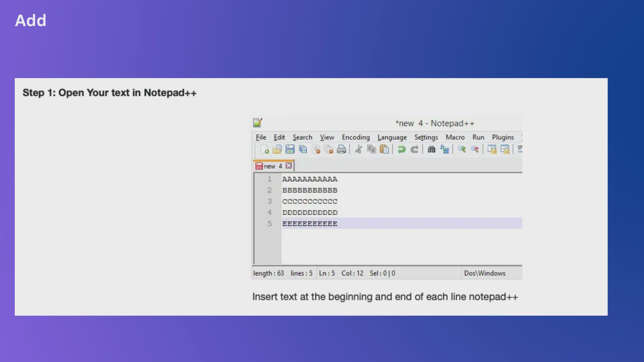
Task: Click the Open file folder icon
Action: coord(277,149)
